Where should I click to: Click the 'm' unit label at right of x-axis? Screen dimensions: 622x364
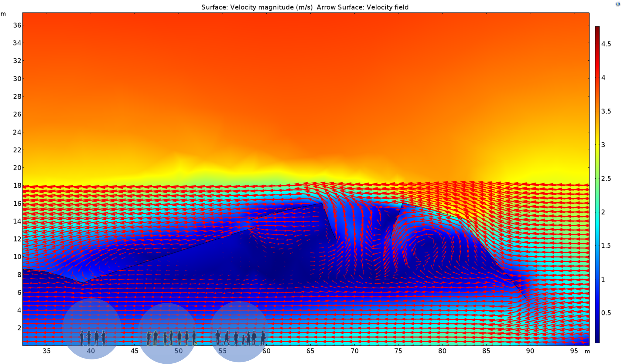coord(587,351)
